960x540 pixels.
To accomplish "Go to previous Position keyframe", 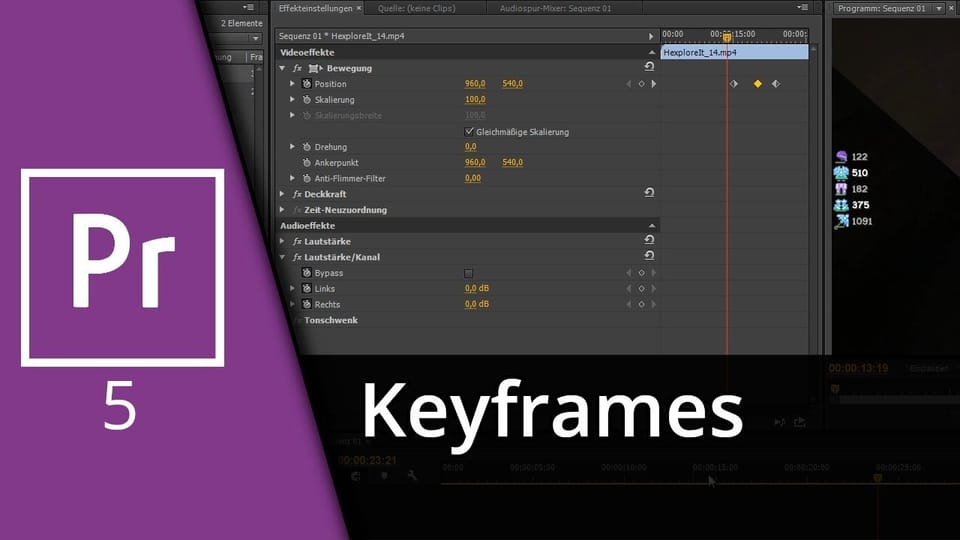I will click(629, 84).
